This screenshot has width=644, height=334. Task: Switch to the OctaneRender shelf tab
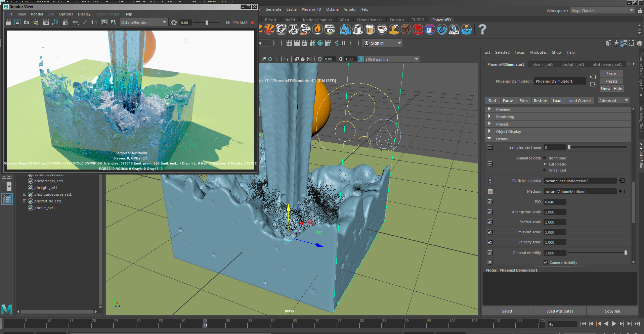coord(370,20)
